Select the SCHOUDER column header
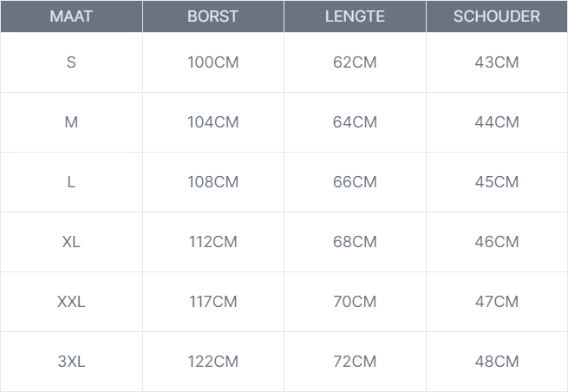 click(497, 16)
